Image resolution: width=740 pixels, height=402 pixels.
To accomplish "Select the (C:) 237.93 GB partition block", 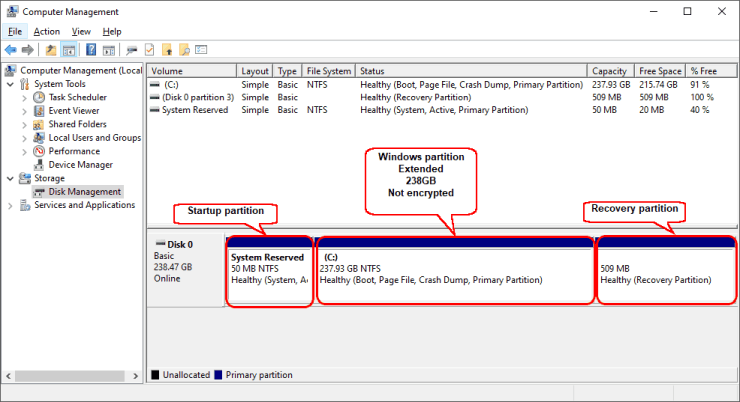I will pyautogui.click(x=455, y=271).
